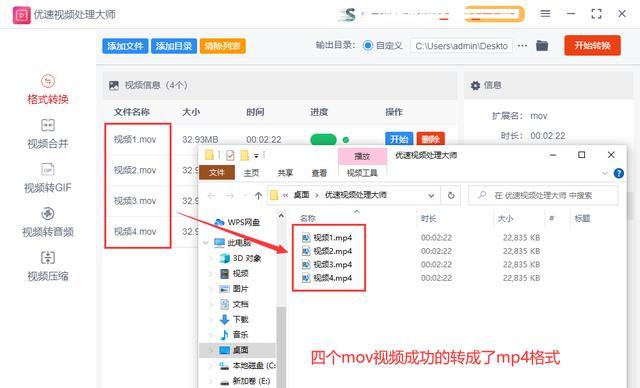Open the 查看 ribbon tab

coord(319,173)
